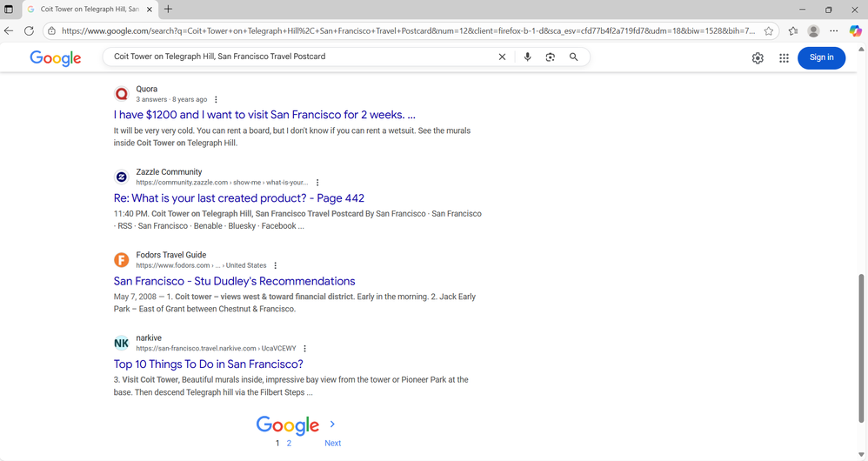Open more options for Zazzle result

pos(317,183)
